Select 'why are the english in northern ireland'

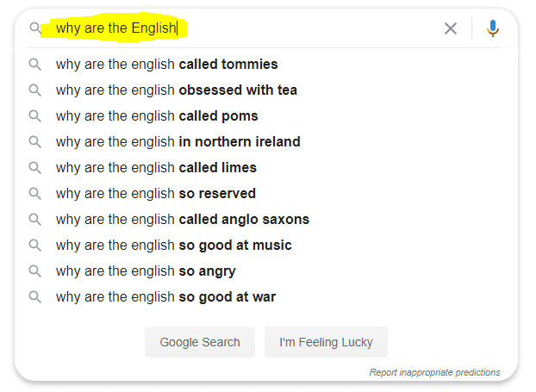(x=178, y=142)
